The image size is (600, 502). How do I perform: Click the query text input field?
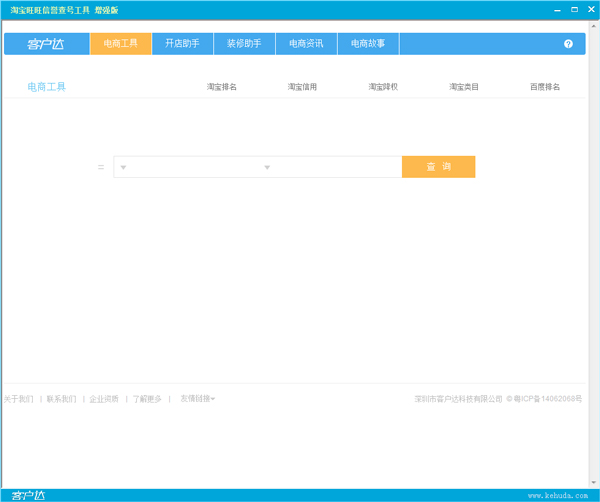pyautogui.click(x=335, y=167)
